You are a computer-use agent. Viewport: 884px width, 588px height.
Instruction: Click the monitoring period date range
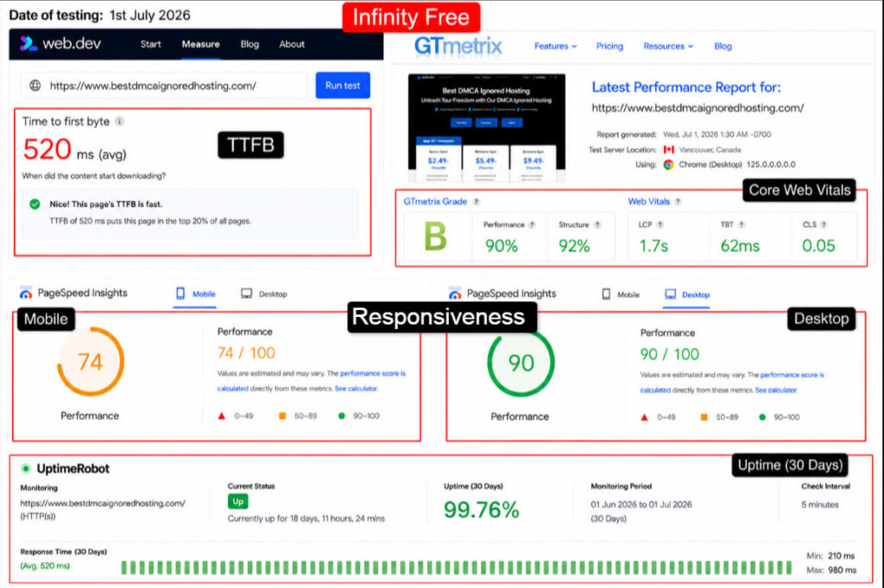tap(641, 504)
